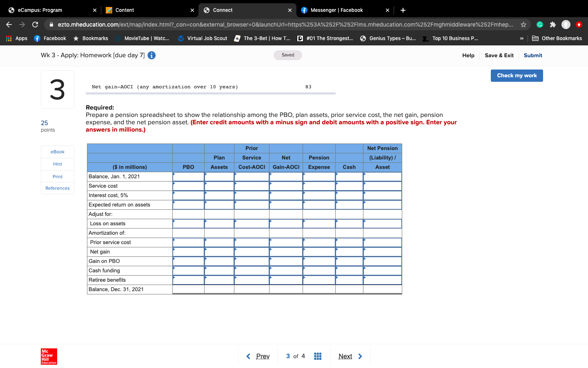Select Net Pension Asset cell for Balance, Jan. 1, 2021

[383, 177]
